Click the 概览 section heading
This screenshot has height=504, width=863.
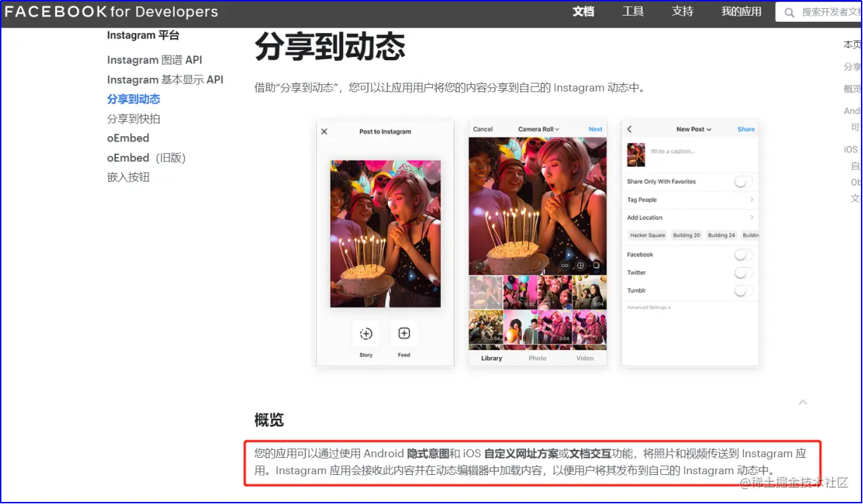[x=269, y=420]
